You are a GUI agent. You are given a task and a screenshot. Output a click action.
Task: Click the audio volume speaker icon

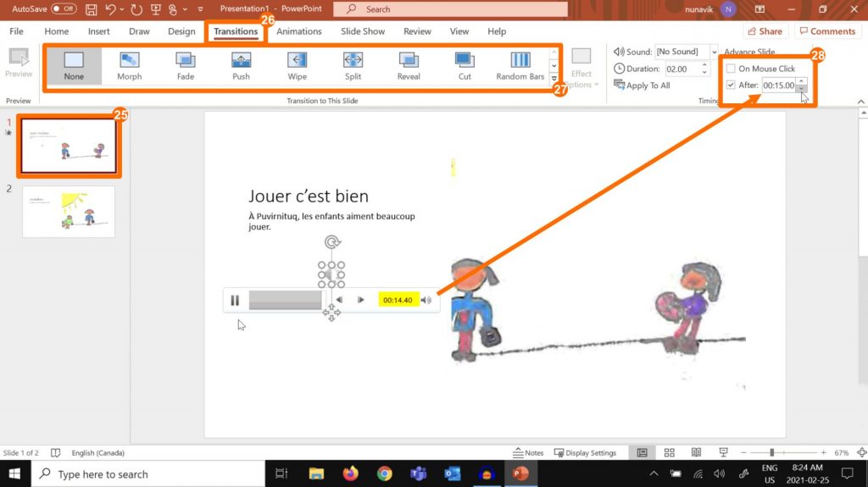(426, 300)
